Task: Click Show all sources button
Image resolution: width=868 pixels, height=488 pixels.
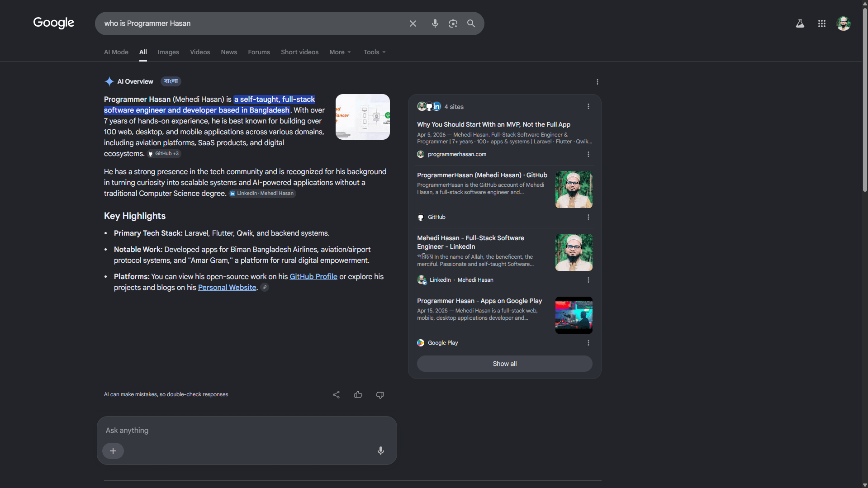Action: click(x=504, y=364)
